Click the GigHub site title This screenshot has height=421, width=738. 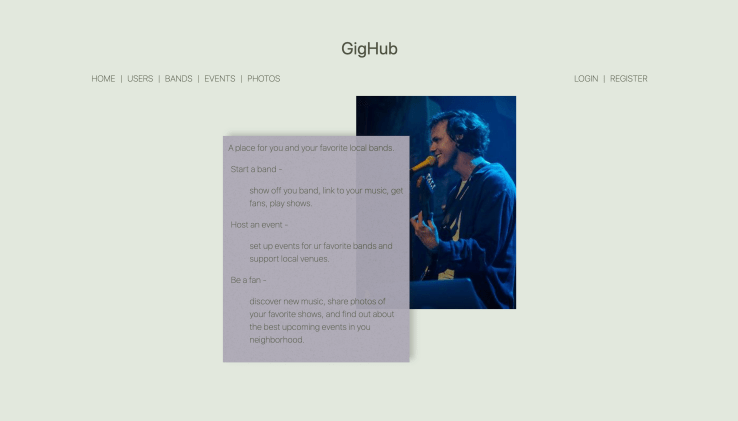click(x=369, y=49)
